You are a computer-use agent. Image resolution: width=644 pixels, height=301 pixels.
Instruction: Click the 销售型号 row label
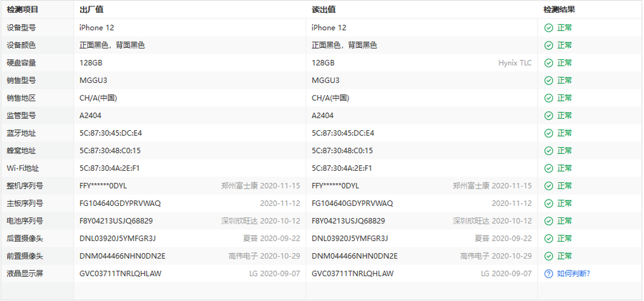click(21, 81)
